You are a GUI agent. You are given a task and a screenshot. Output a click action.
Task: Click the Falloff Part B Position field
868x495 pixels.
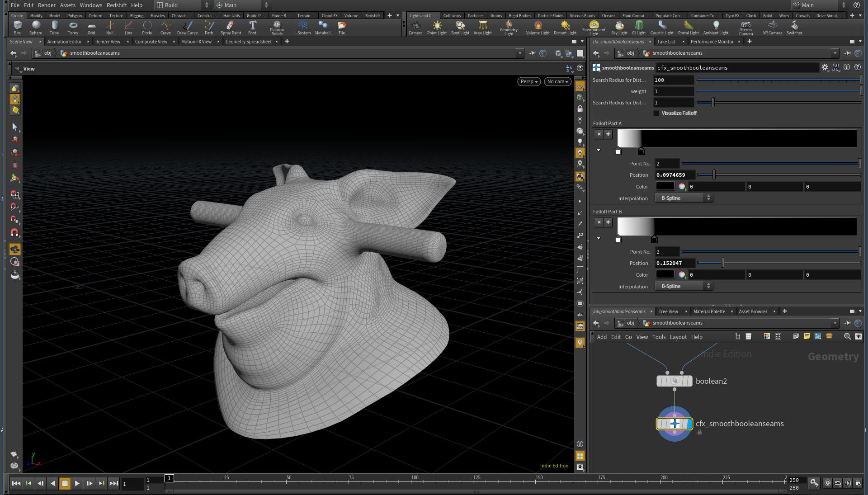point(674,263)
